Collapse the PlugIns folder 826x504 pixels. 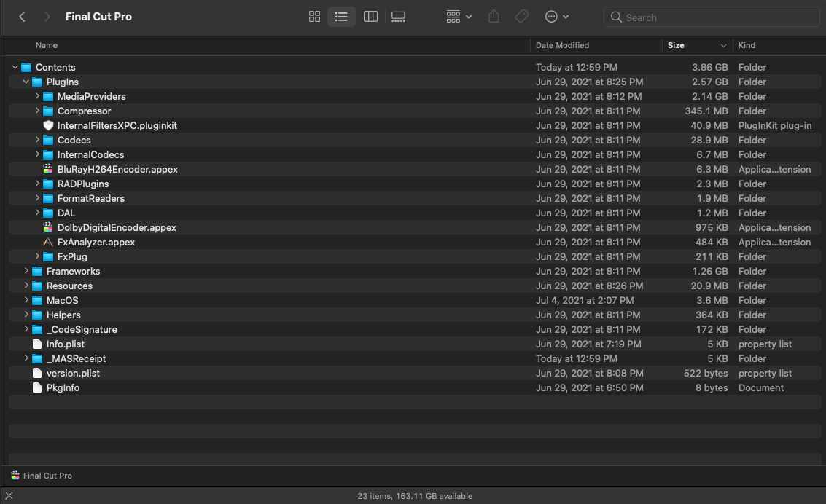[x=26, y=82]
